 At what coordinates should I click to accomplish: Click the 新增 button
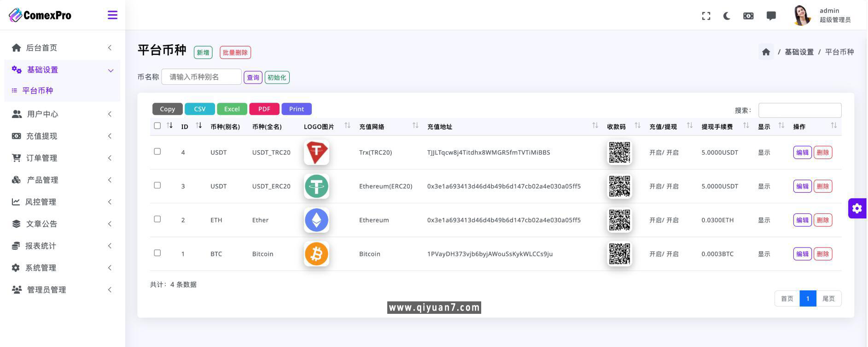click(x=203, y=53)
